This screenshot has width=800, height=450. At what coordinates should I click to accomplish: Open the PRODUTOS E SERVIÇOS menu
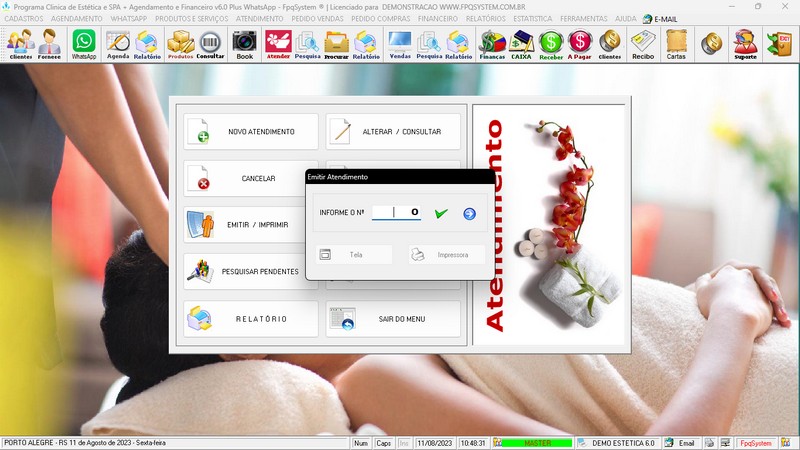click(x=192, y=18)
